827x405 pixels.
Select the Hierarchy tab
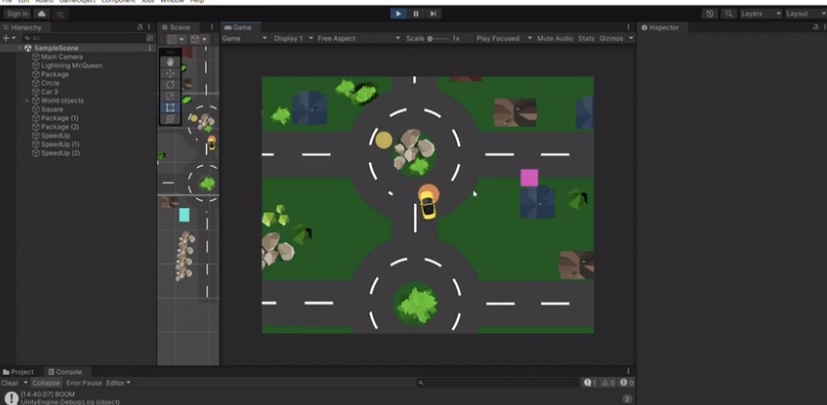point(22,27)
